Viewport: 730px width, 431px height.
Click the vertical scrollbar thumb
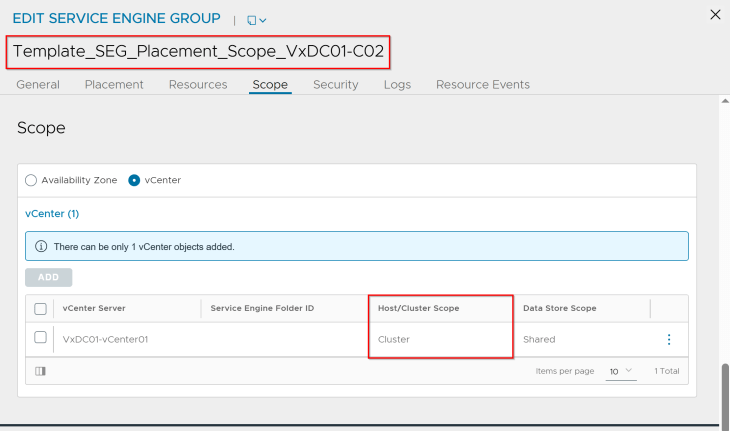pyautogui.click(x=725, y=393)
